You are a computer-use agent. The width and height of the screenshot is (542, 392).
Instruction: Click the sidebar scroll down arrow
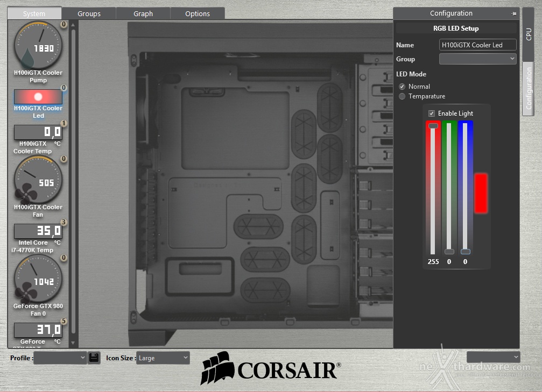(x=73, y=343)
